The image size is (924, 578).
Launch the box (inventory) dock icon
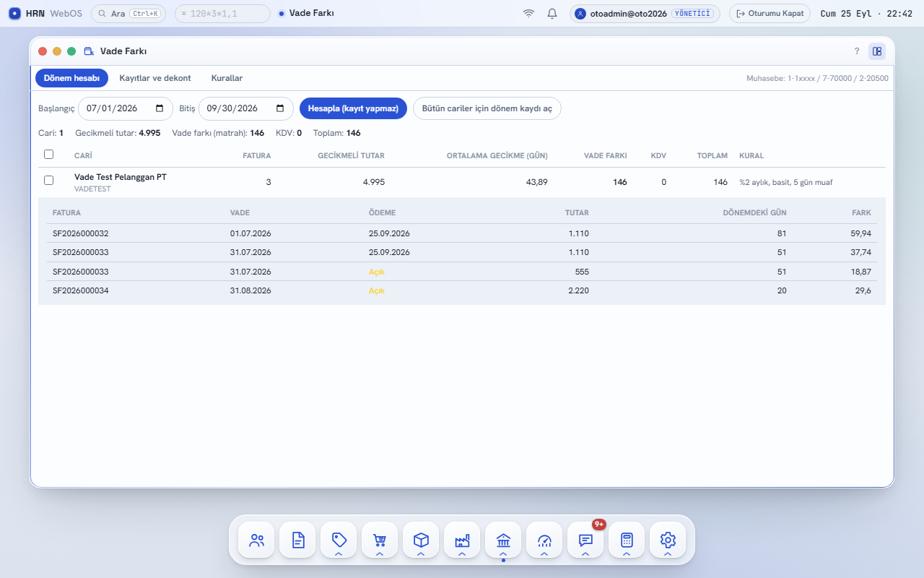[x=421, y=538]
